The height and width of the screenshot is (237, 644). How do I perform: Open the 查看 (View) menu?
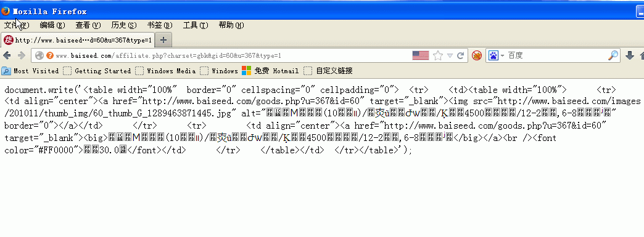[x=88, y=25]
